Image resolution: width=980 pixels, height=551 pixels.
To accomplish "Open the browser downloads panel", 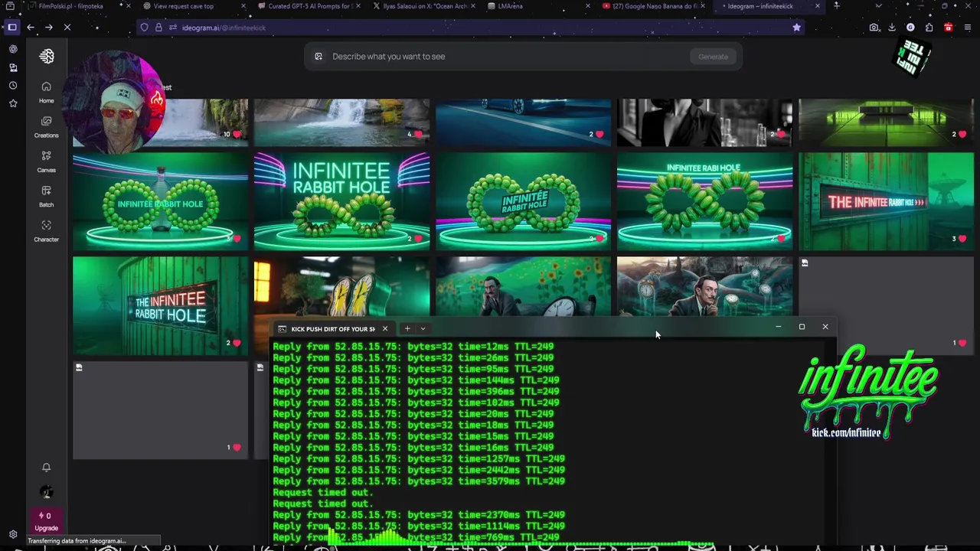I will (x=892, y=28).
